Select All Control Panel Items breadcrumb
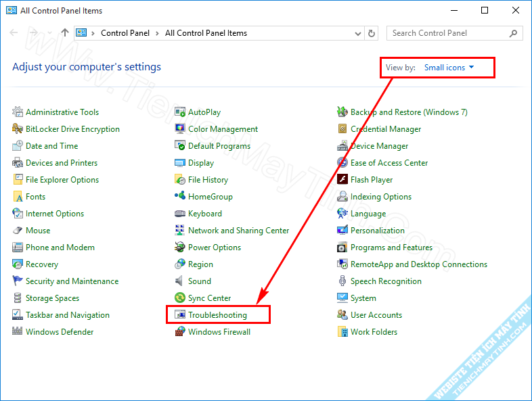Image resolution: width=532 pixels, height=401 pixels. 206,33
